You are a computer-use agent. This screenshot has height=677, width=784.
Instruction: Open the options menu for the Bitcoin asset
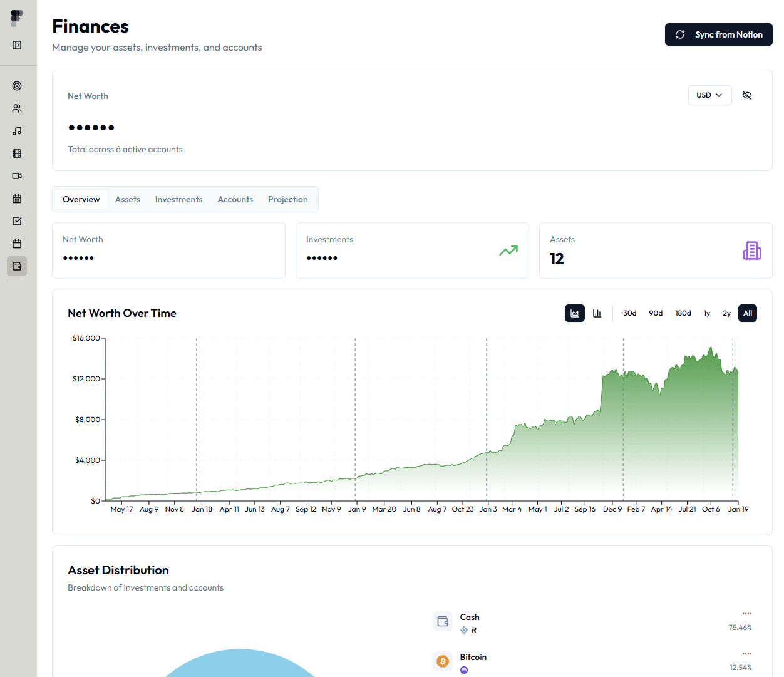point(747,654)
